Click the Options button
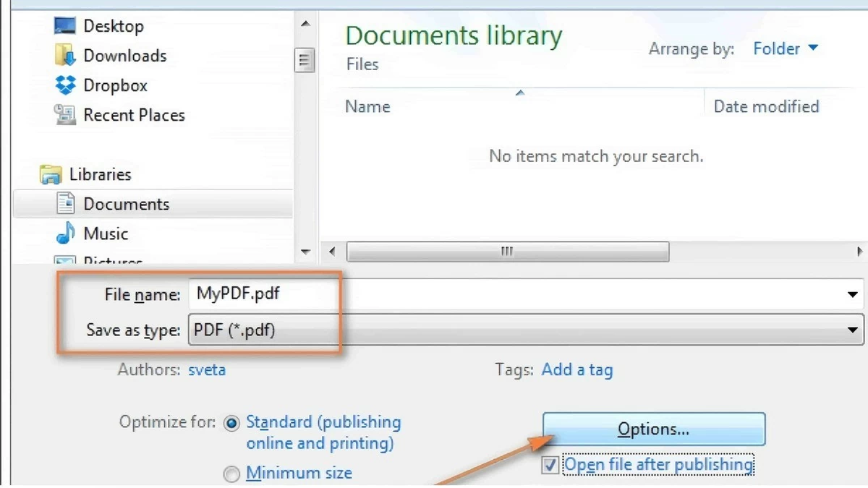This screenshot has width=868, height=488. click(653, 428)
